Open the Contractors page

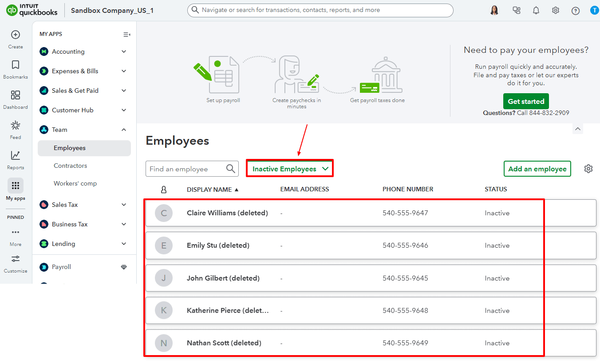click(x=70, y=166)
